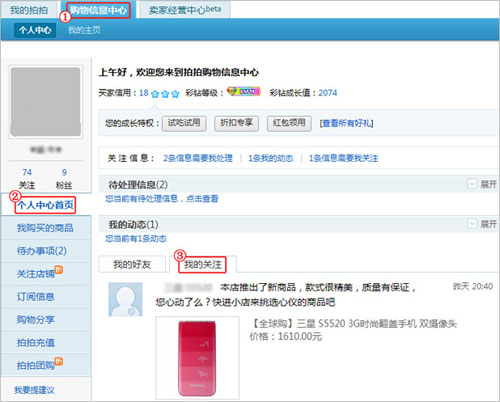Click the greeting 上午好，欢迎您来到拍拍购物信息中心
The height and width of the screenshot is (402, 500).
(x=179, y=72)
